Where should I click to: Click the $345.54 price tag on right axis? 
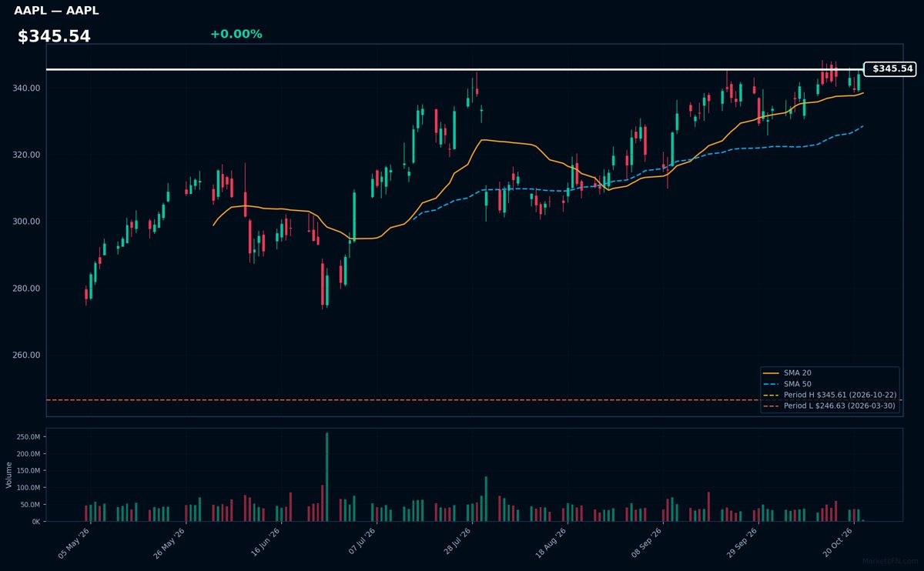[x=889, y=69]
